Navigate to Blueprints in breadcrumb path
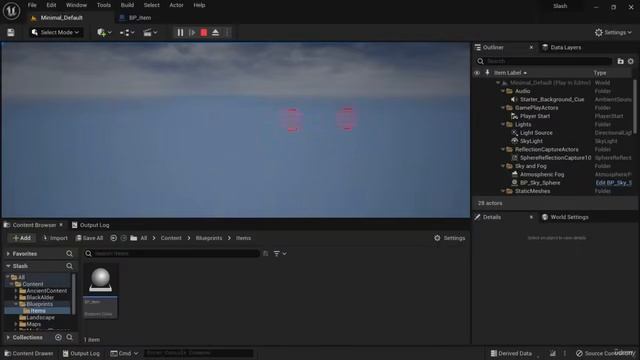 (209, 238)
